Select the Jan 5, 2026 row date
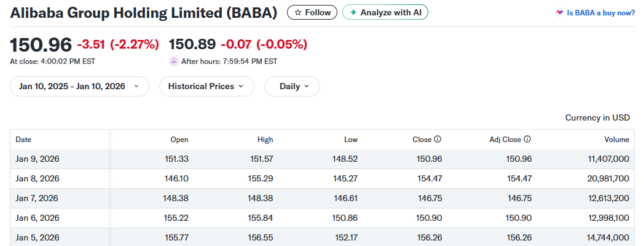The height and width of the screenshot is (246, 644). tap(37, 237)
